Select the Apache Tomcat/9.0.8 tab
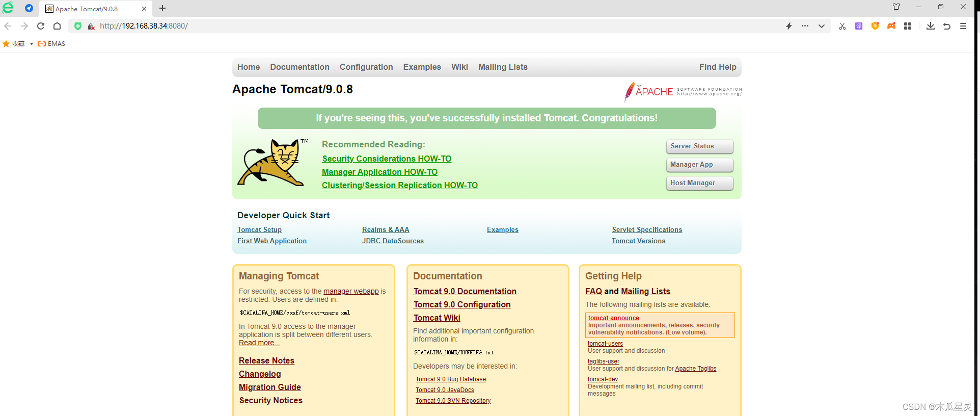The image size is (980, 416). pyautogui.click(x=96, y=9)
